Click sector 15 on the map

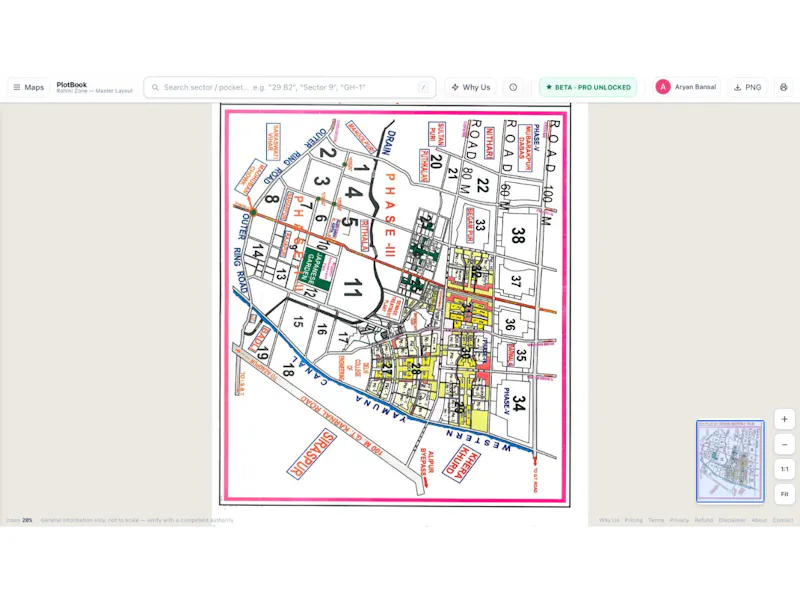click(298, 322)
